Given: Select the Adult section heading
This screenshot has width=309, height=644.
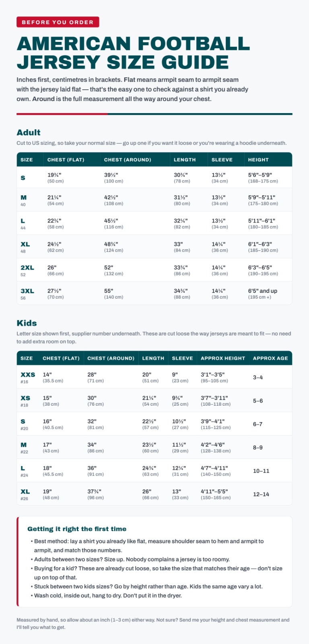Looking at the screenshot, I should coord(29,132).
